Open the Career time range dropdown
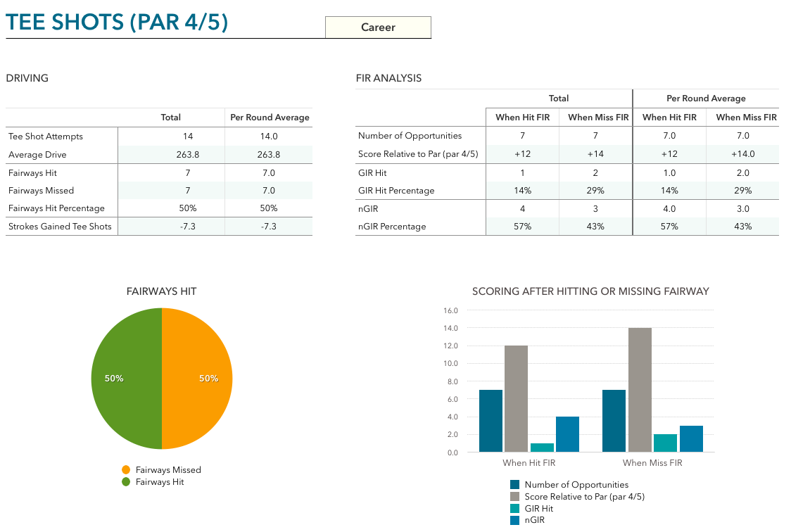Viewport: 791px width, 532px height. 378,27
